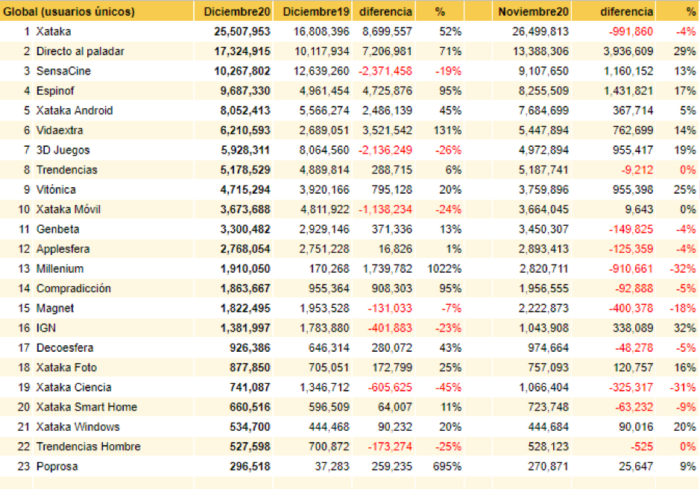This screenshot has height=489, width=700.
Task: Select the value 4,715,294
Action: pos(245,190)
